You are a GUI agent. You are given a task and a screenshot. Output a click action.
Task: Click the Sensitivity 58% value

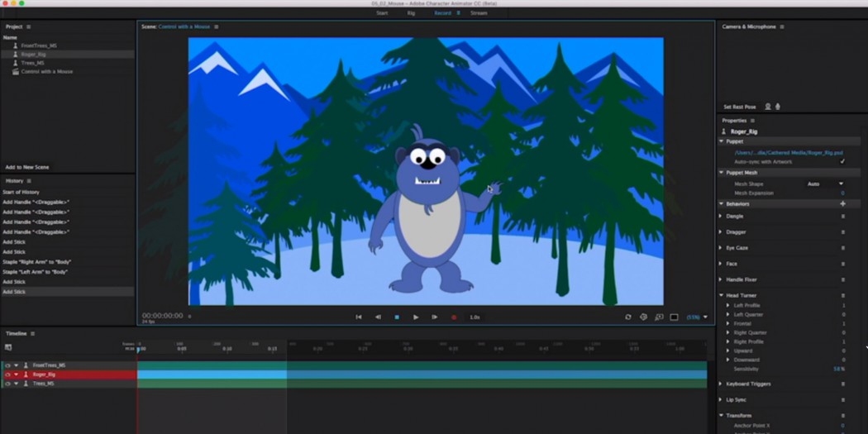(839, 369)
